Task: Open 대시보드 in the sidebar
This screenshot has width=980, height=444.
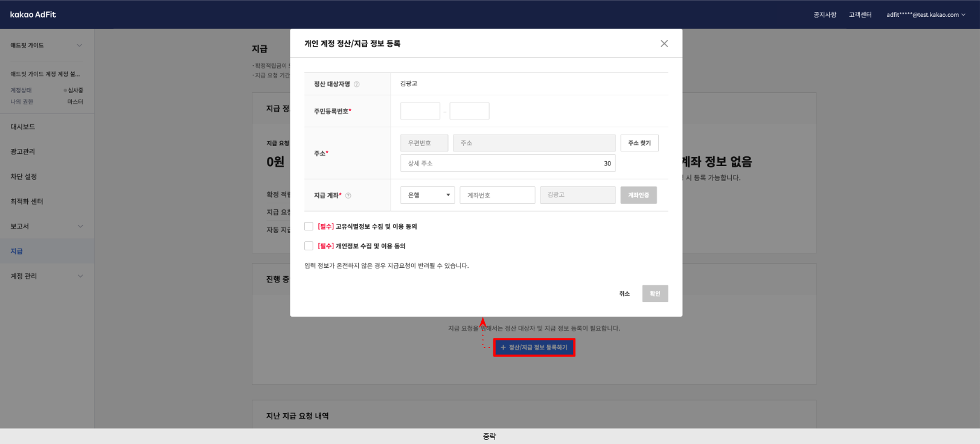Action: tap(23, 127)
